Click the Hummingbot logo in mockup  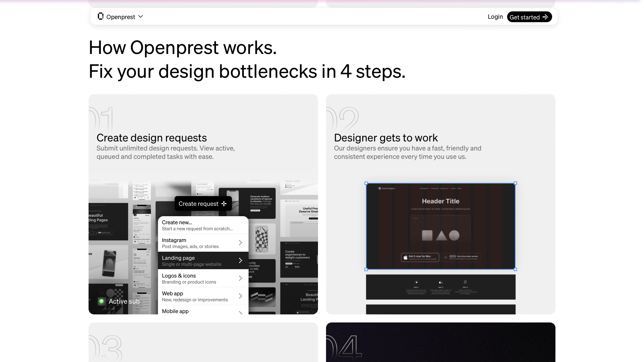pos(386,188)
